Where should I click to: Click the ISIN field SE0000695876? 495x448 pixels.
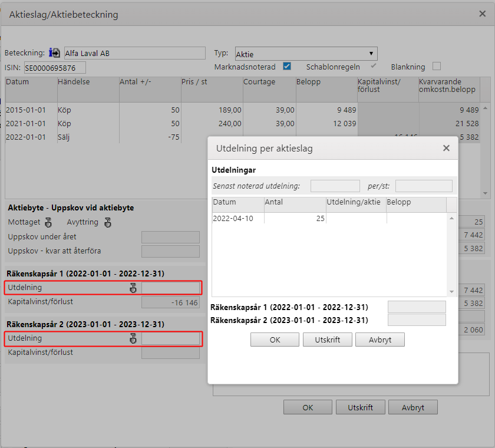[55, 68]
